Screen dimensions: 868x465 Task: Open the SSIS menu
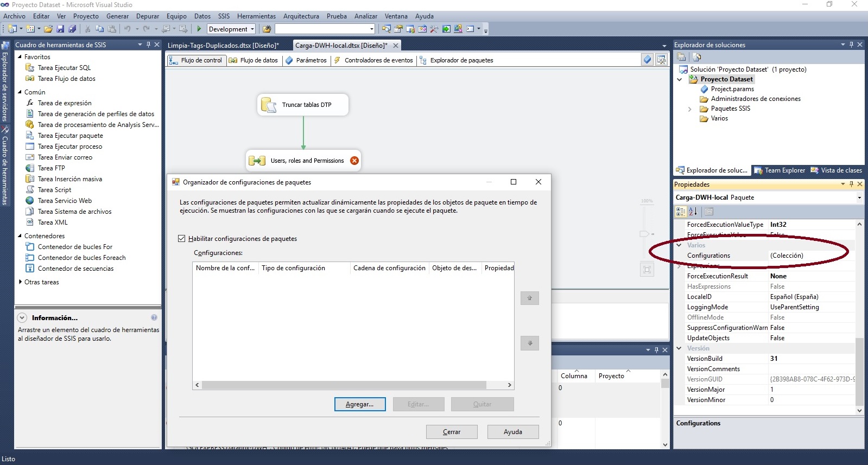pyautogui.click(x=224, y=16)
